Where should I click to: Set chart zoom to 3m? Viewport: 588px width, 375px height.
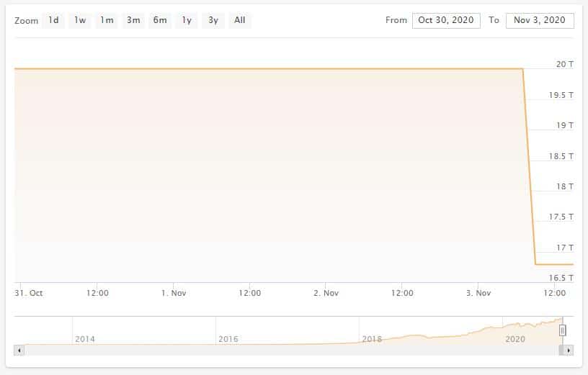click(133, 20)
